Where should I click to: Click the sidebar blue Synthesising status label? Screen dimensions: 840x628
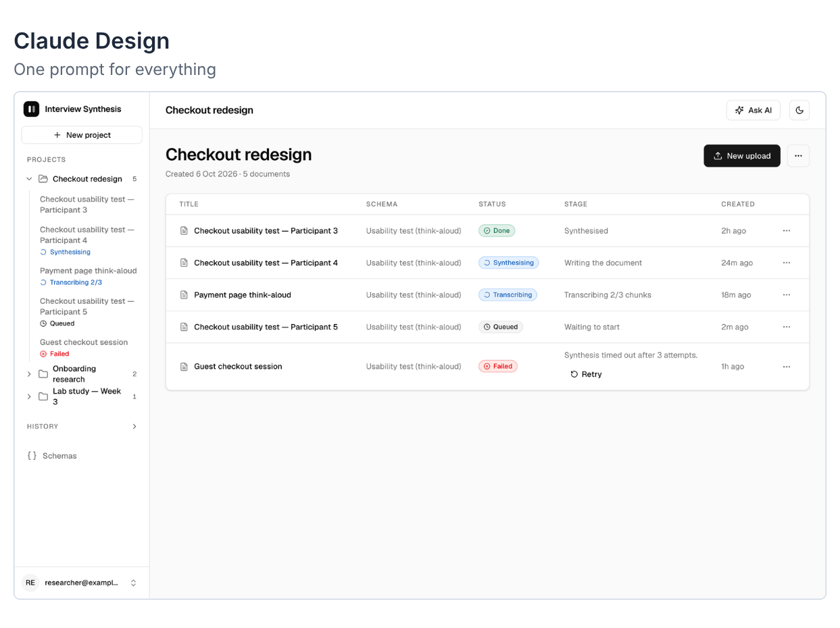pos(65,252)
